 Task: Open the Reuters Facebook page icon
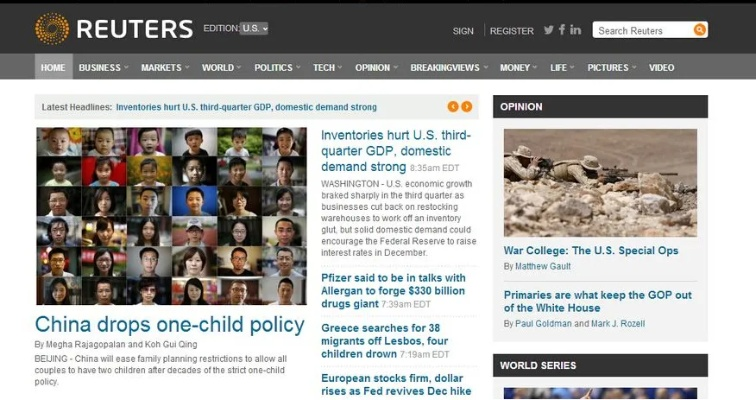[x=562, y=30]
